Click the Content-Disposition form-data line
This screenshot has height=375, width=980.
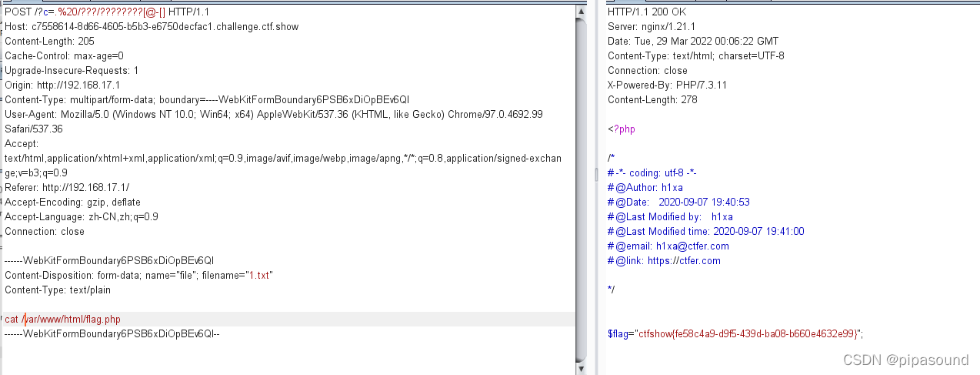tap(139, 276)
